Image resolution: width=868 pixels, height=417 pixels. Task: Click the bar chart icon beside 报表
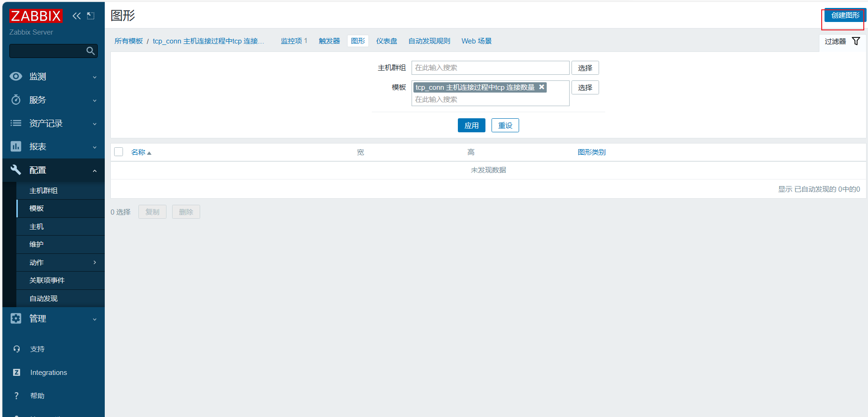pos(16,146)
